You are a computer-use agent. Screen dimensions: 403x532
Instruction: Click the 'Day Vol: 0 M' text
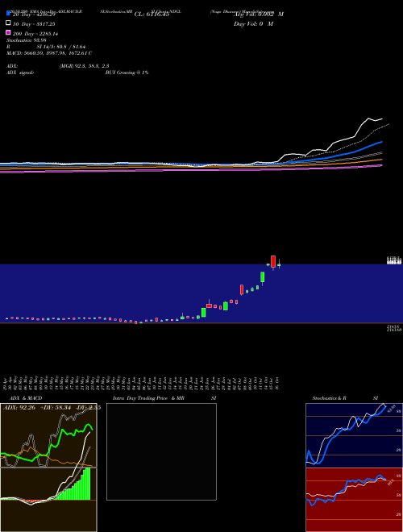(x=253, y=23)
